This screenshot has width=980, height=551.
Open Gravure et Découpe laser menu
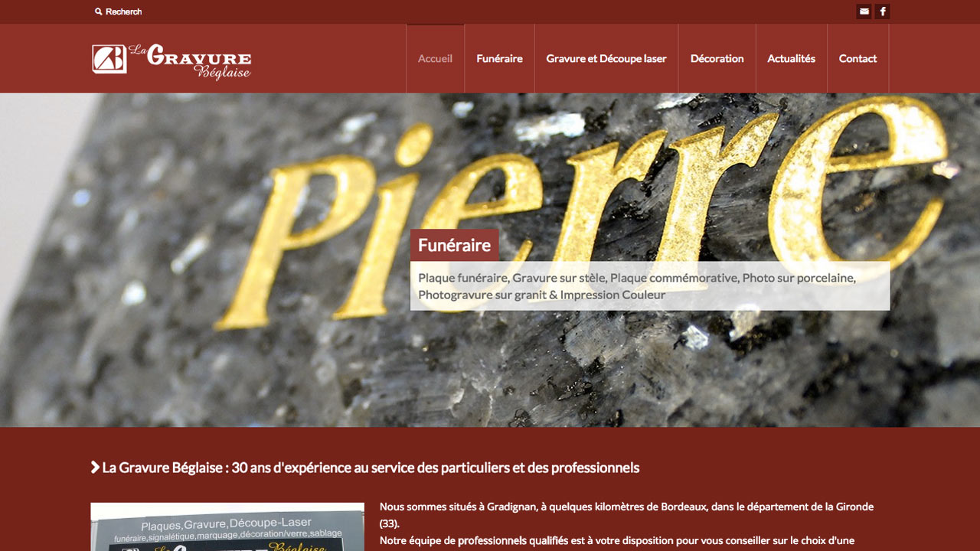point(606,58)
